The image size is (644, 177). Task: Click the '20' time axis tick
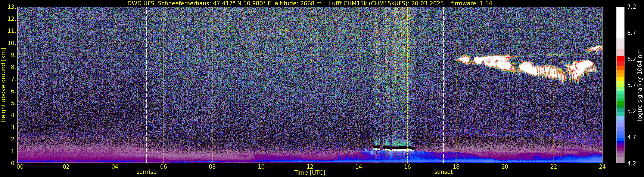(505, 167)
